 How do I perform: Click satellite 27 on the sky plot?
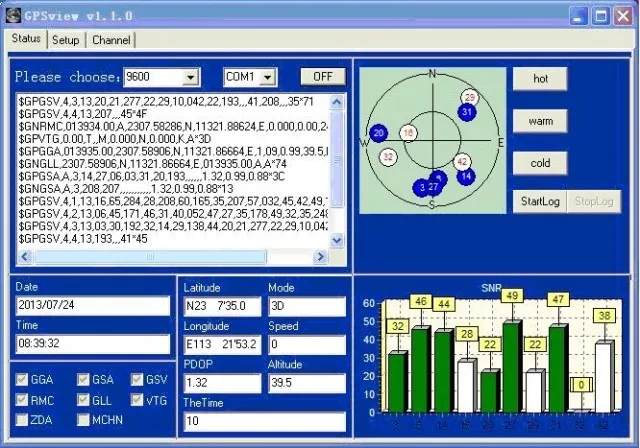click(433, 187)
